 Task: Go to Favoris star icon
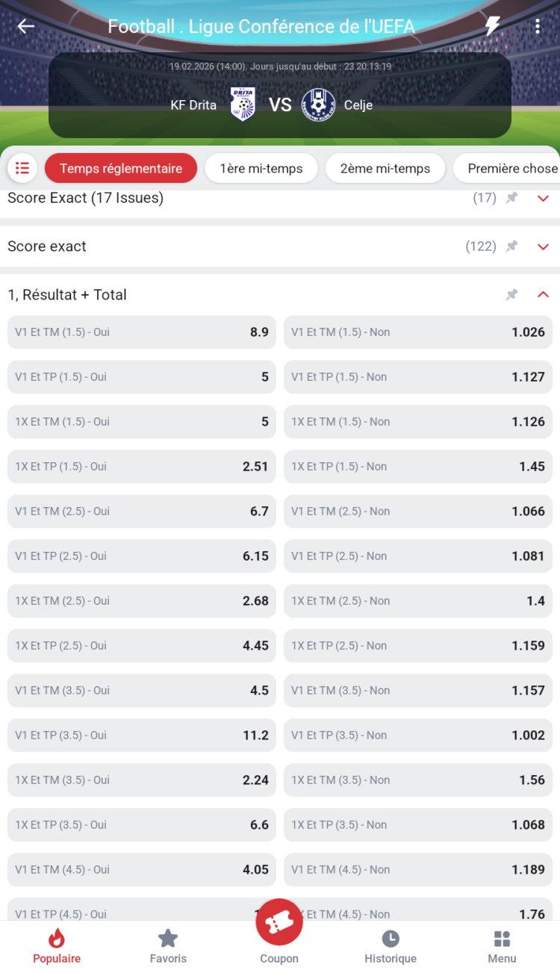tap(168, 939)
